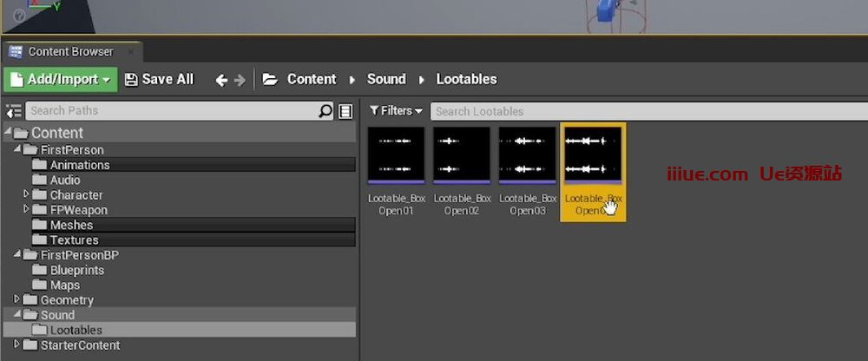Expand the Character folder arrow

[26, 194]
